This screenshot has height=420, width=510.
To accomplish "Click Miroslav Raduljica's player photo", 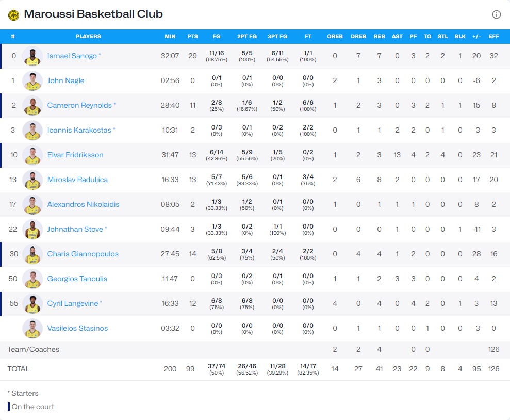I will pos(32,180).
